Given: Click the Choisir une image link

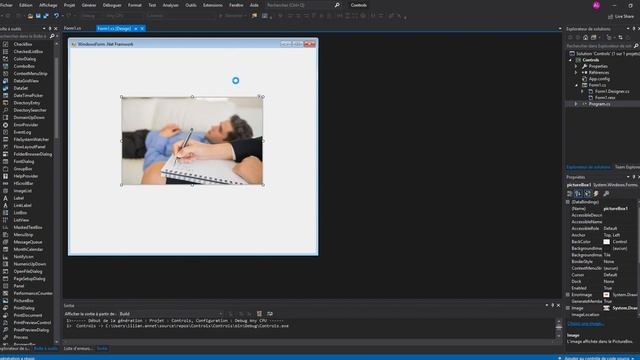Looking at the screenshot, I should pos(585,324).
